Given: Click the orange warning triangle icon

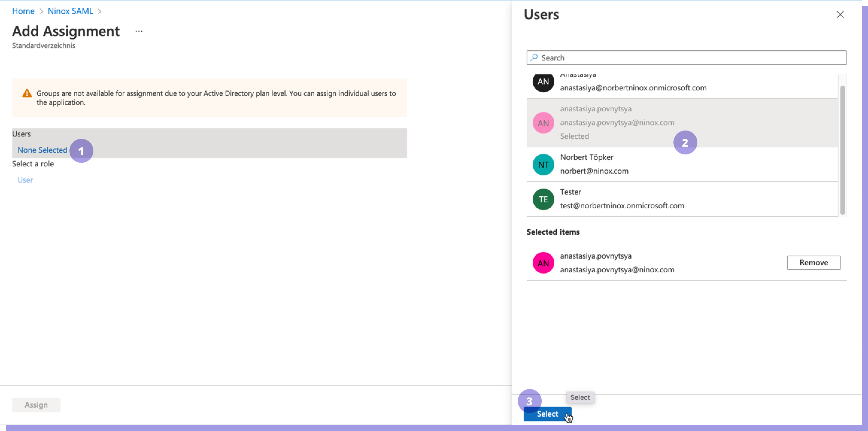Looking at the screenshot, I should (x=27, y=93).
